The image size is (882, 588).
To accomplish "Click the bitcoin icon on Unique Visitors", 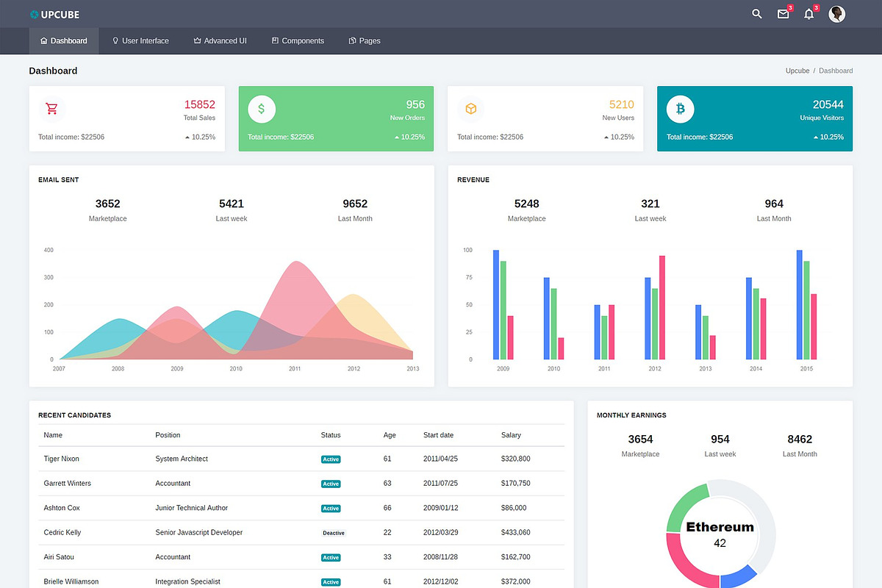I will (x=680, y=109).
